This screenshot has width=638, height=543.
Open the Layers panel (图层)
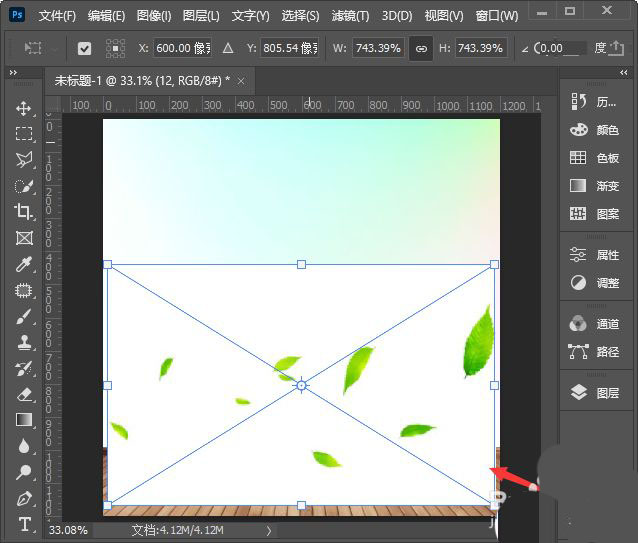click(594, 393)
